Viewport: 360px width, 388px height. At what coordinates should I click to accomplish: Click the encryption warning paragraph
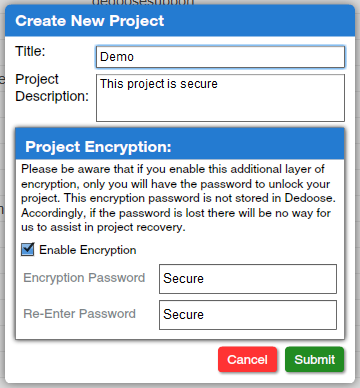click(x=178, y=198)
